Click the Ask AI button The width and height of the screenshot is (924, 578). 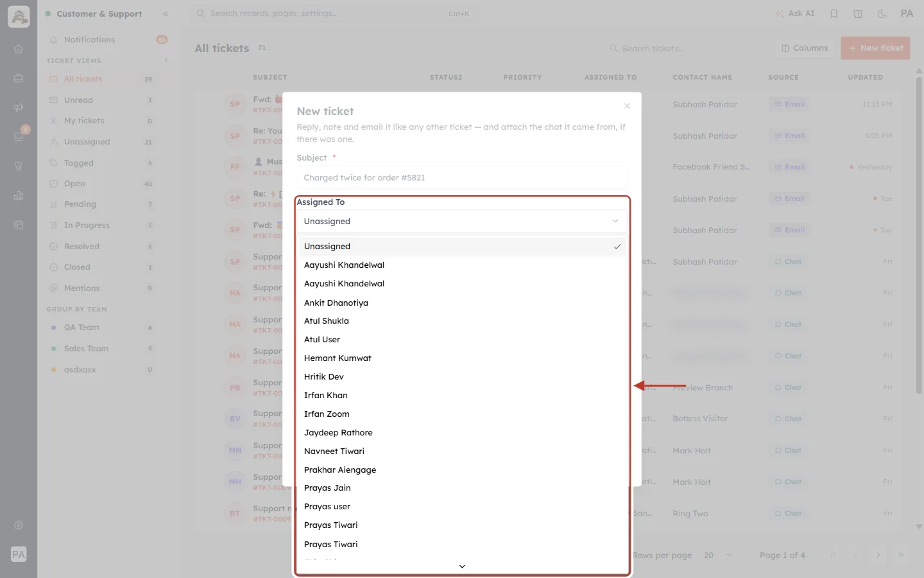[x=794, y=13]
